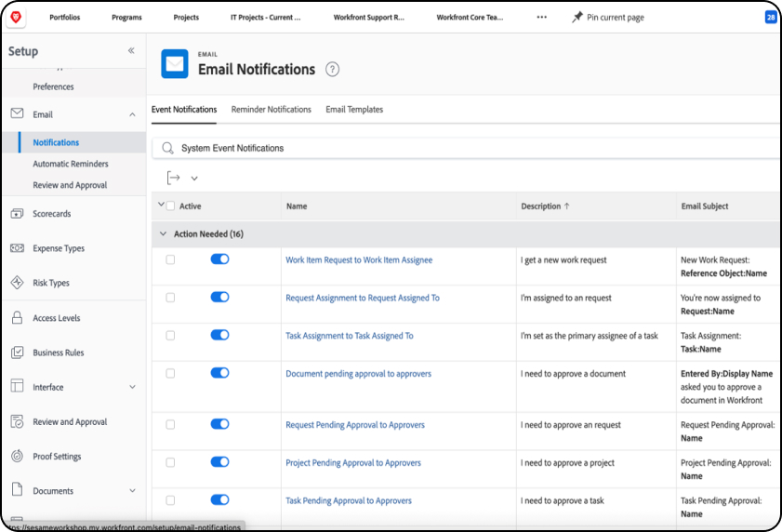Click the Proof Settings target icon
The image size is (782, 532).
17,456
